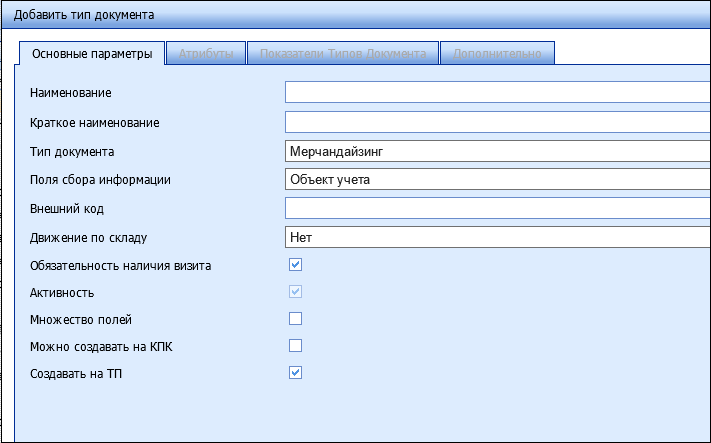Image resolution: width=711 pixels, height=443 pixels.
Task: Click the «Внешний код» input box
Action: pyautogui.click(x=497, y=209)
